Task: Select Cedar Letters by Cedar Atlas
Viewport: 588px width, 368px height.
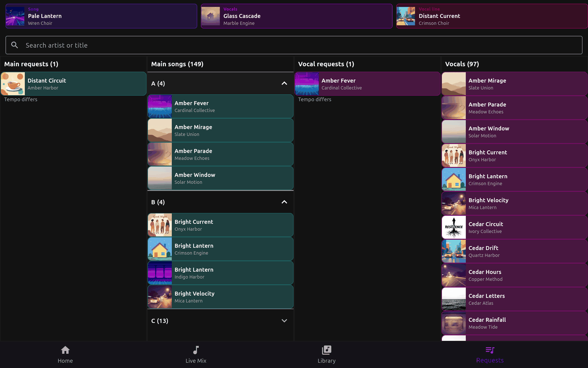Action: click(514, 299)
